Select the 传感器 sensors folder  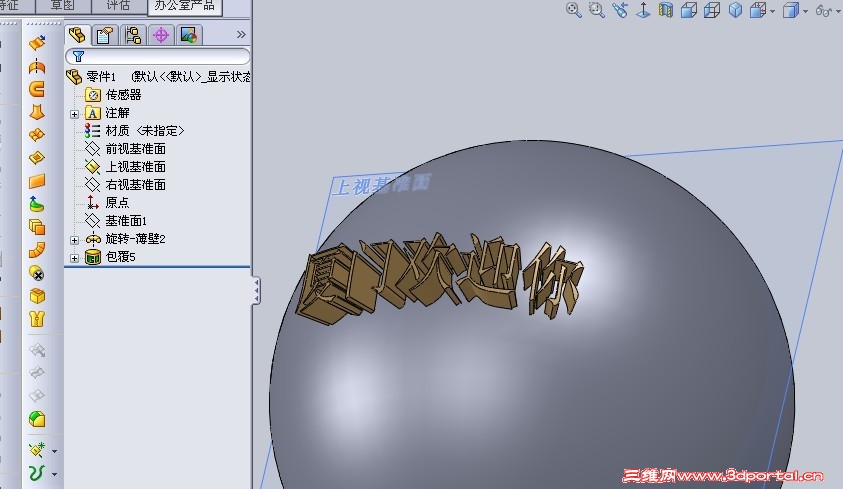[x=123, y=95]
